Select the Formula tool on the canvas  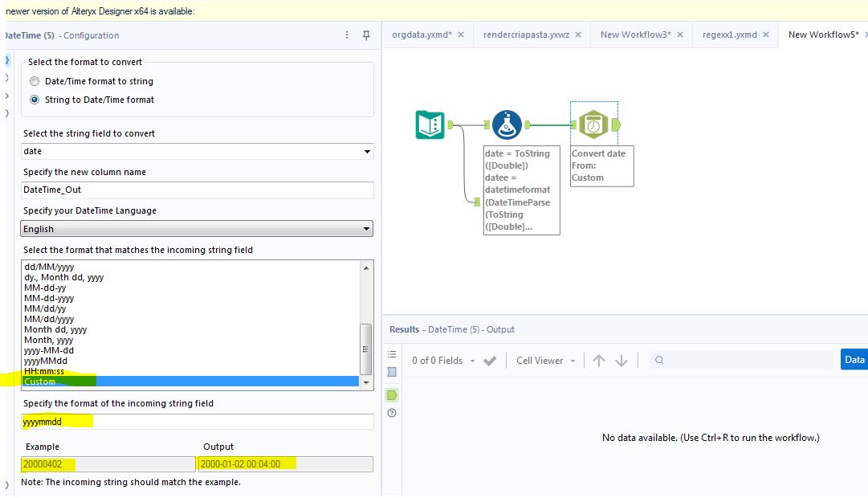505,124
